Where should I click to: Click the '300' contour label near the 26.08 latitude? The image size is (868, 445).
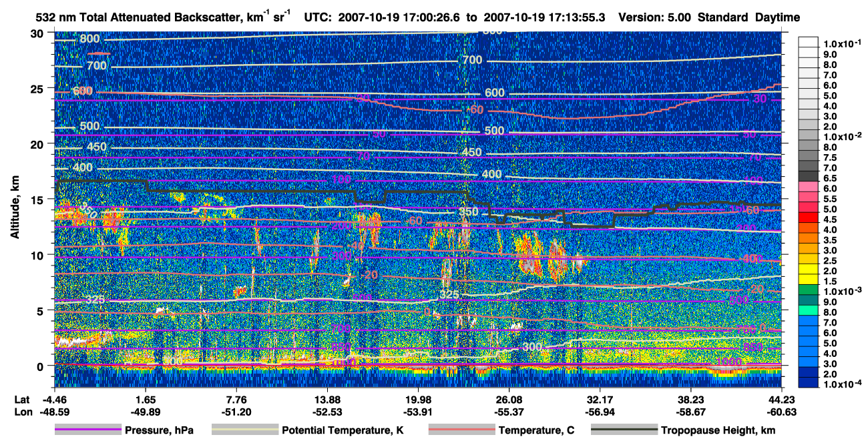(533, 347)
